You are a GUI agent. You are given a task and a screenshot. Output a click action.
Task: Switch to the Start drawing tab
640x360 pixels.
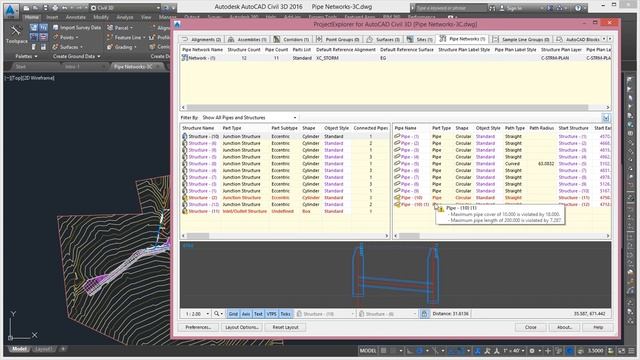click(x=20, y=67)
